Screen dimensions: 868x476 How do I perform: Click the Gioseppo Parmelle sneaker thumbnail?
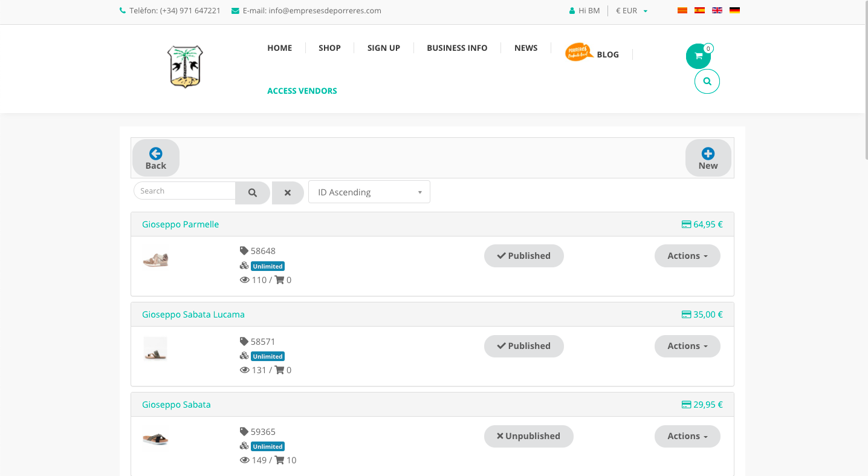click(x=155, y=260)
